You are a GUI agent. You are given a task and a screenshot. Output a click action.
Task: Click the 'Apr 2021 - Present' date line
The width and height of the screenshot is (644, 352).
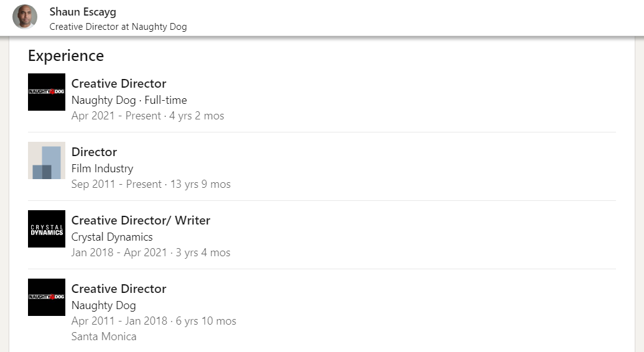click(147, 116)
